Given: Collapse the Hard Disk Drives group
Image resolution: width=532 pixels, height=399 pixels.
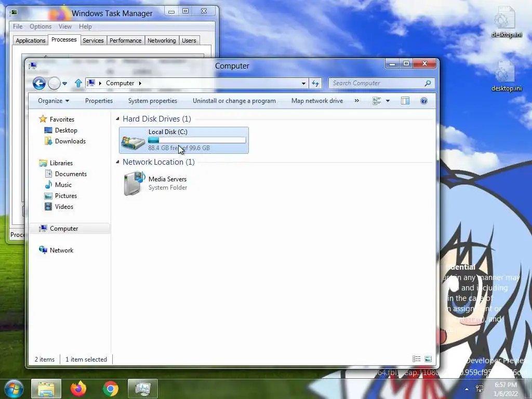Looking at the screenshot, I should (118, 119).
